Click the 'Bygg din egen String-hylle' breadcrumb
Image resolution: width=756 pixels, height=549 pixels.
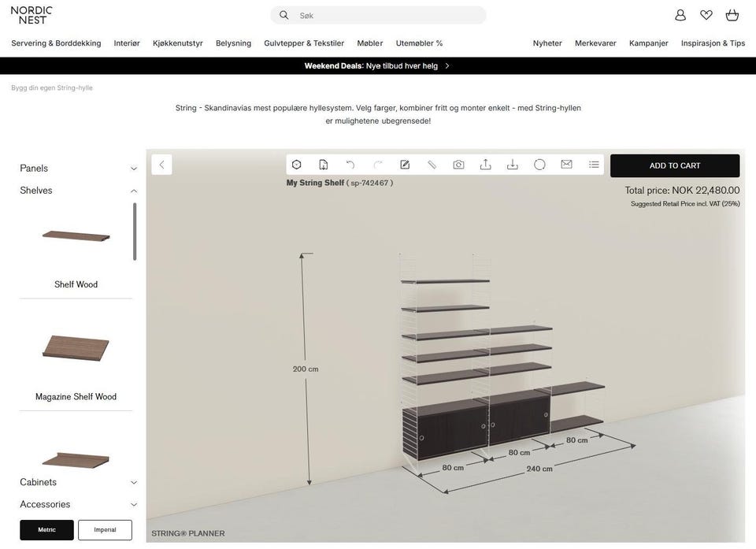tap(52, 87)
